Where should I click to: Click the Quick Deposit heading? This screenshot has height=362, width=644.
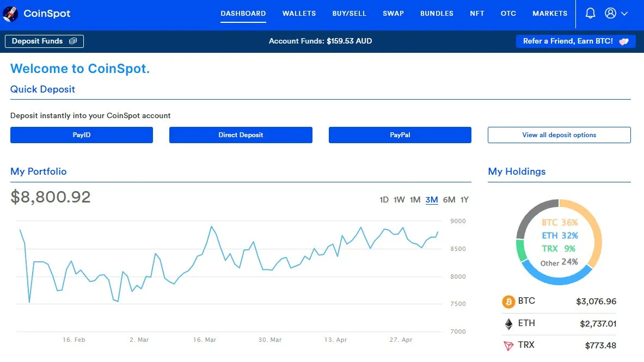click(42, 89)
